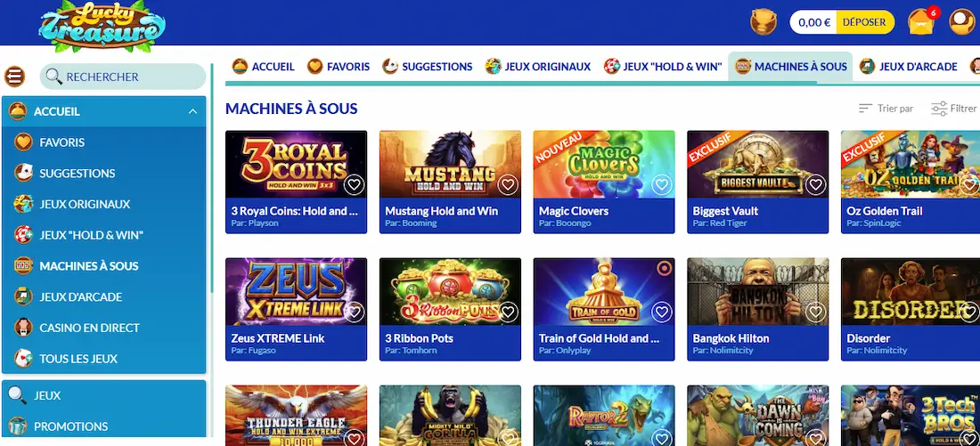Open the Mustang Hold and Win thumbnail
980x446 pixels.
450,165
